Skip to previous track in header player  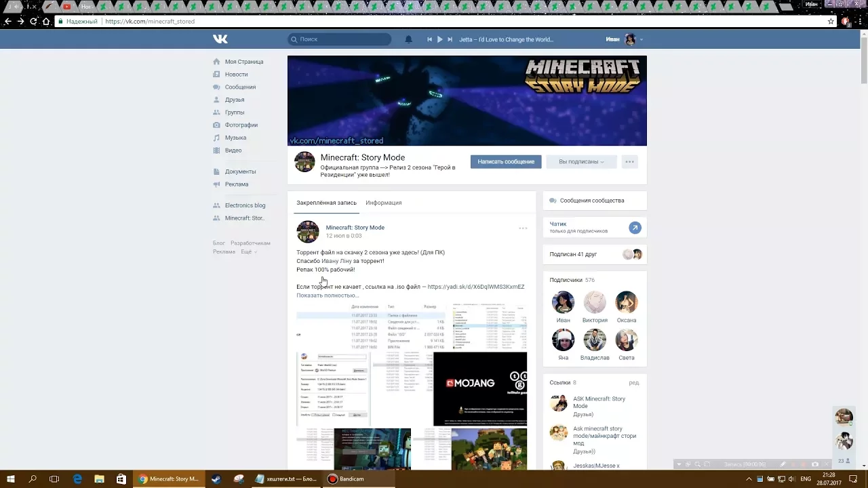(x=429, y=39)
